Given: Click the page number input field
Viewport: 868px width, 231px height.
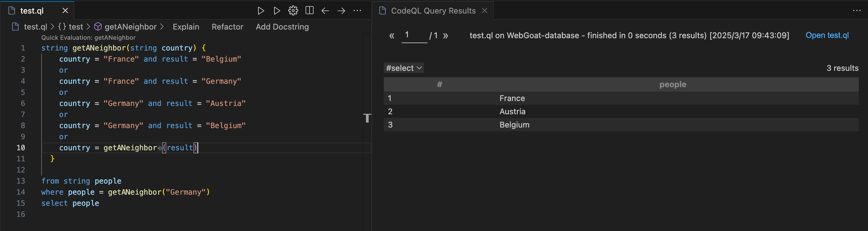Looking at the screenshot, I should point(414,35).
